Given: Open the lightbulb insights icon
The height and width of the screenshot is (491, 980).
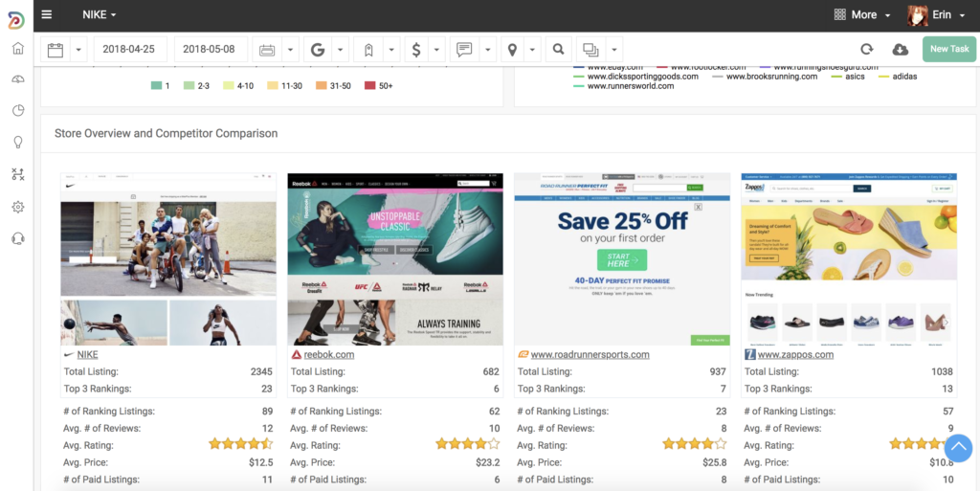Looking at the screenshot, I should [18, 142].
